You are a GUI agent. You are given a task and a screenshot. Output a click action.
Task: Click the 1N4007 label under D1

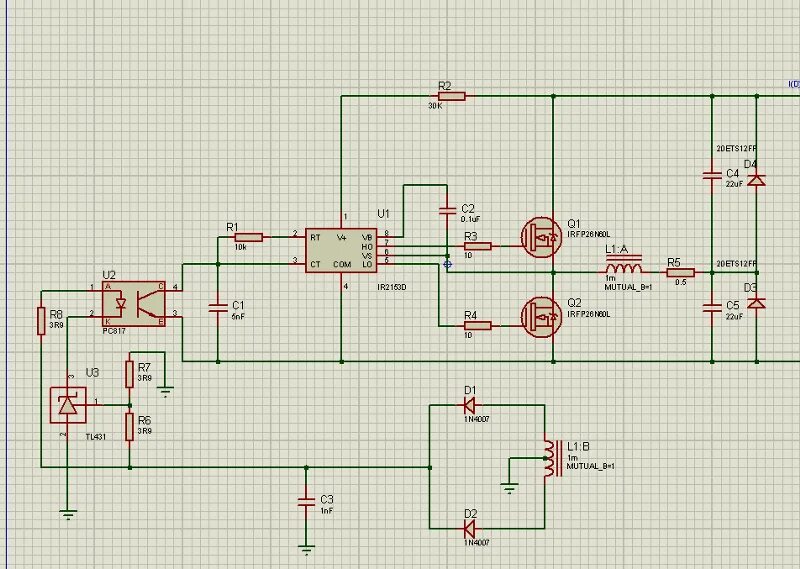click(x=477, y=419)
